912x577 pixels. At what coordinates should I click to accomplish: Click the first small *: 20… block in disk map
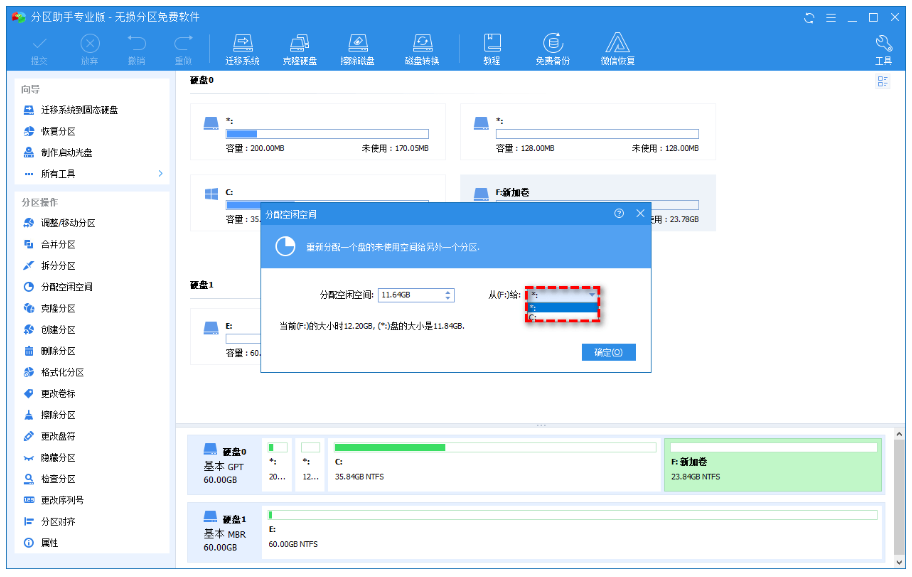pyautogui.click(x=277, y=464)
